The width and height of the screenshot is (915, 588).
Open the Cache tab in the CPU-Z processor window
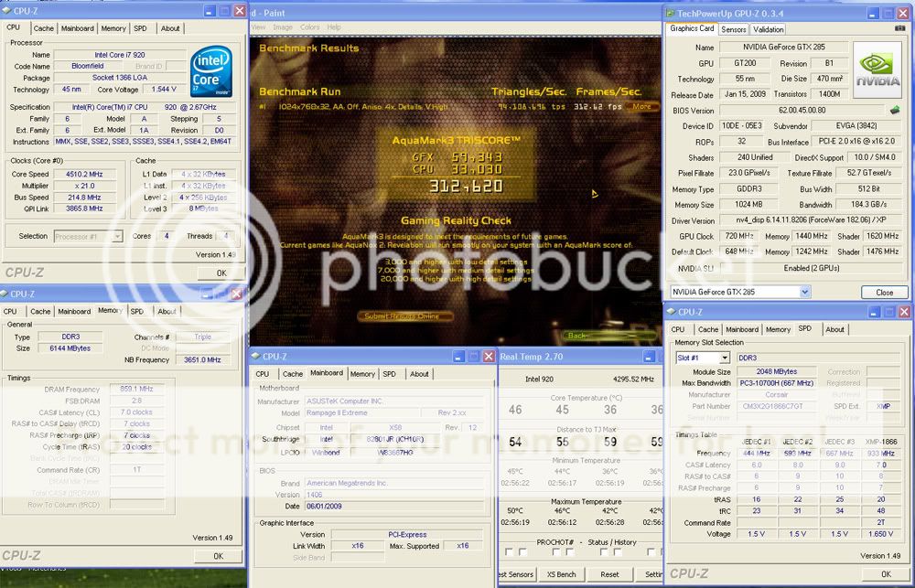point(43,28)
